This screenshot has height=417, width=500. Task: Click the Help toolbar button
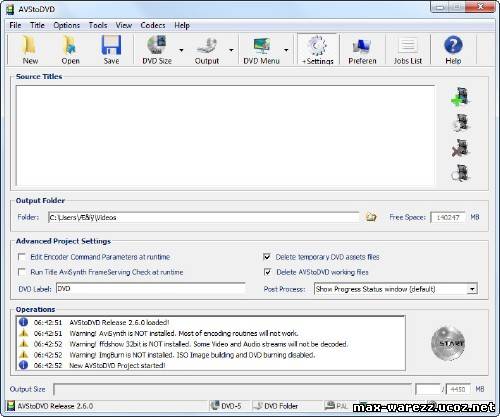tap(453, 50)
